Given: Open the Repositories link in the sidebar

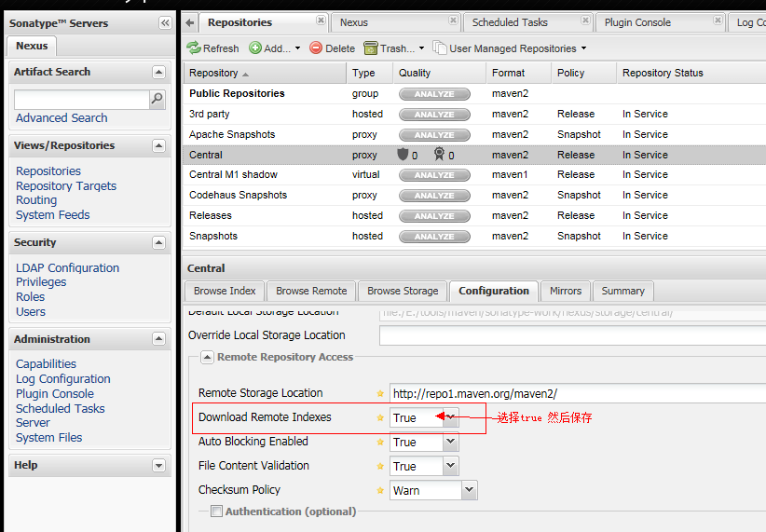Looking at the screenshot, I should [x=48, y=171].
